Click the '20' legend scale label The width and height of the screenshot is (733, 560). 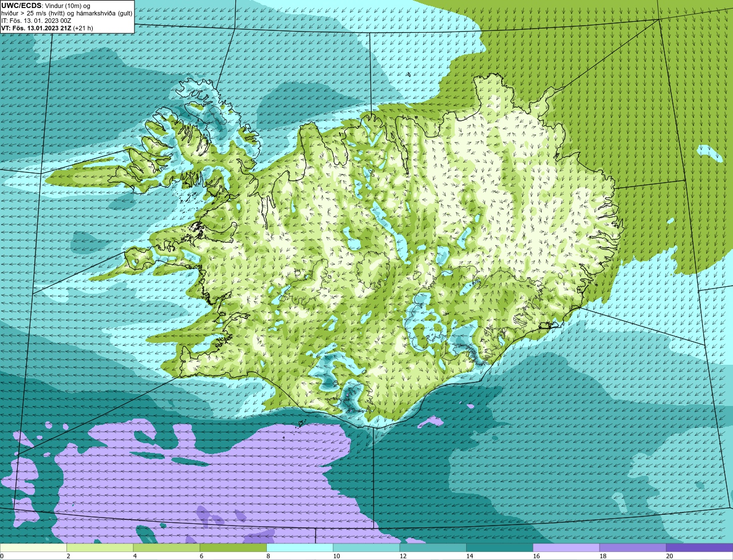[x=669, y=556]
